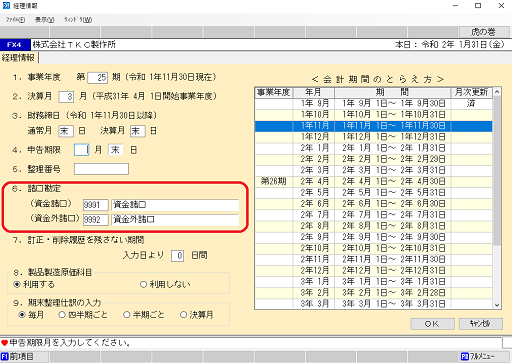Click the 資金外諸口 name field
Image resolution: width=512 pixels, height=363 pixels.
point(175,220)
